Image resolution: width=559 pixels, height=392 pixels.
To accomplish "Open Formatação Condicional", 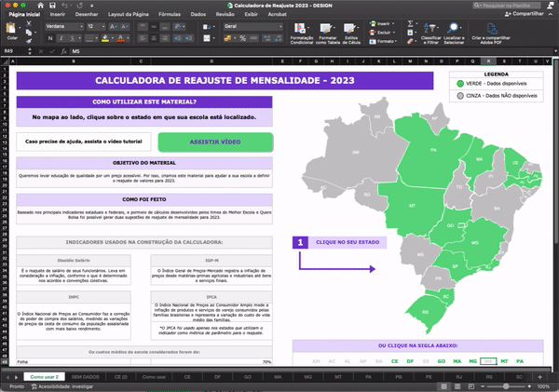I will 302,34.
